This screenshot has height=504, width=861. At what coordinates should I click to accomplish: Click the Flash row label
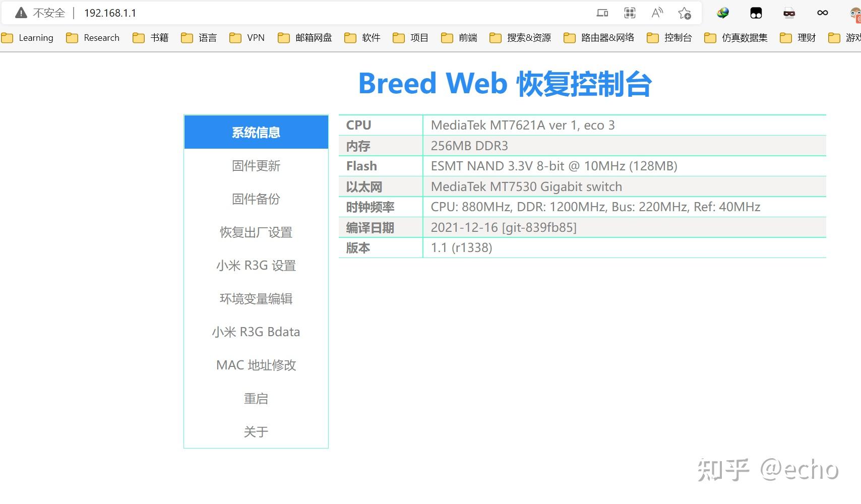coord(361,166)
